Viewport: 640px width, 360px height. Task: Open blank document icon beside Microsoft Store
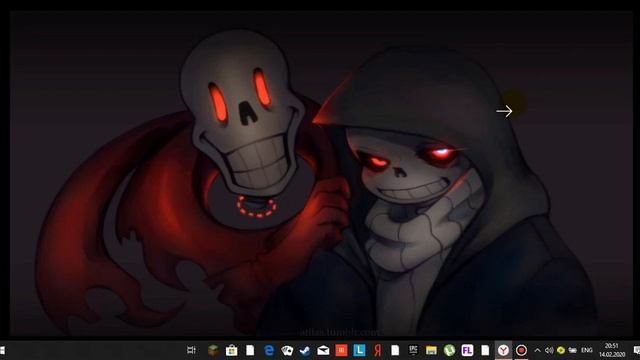(x=250, y=350)
